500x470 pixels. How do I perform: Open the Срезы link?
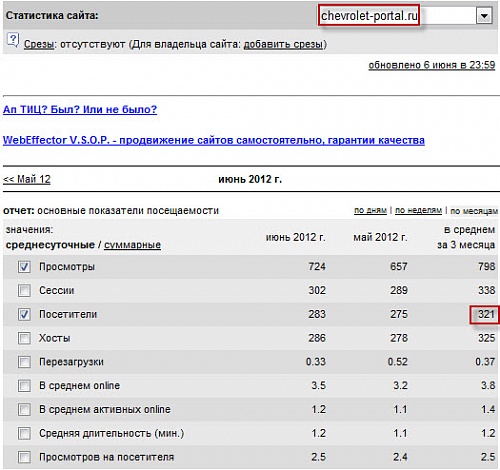39,44
